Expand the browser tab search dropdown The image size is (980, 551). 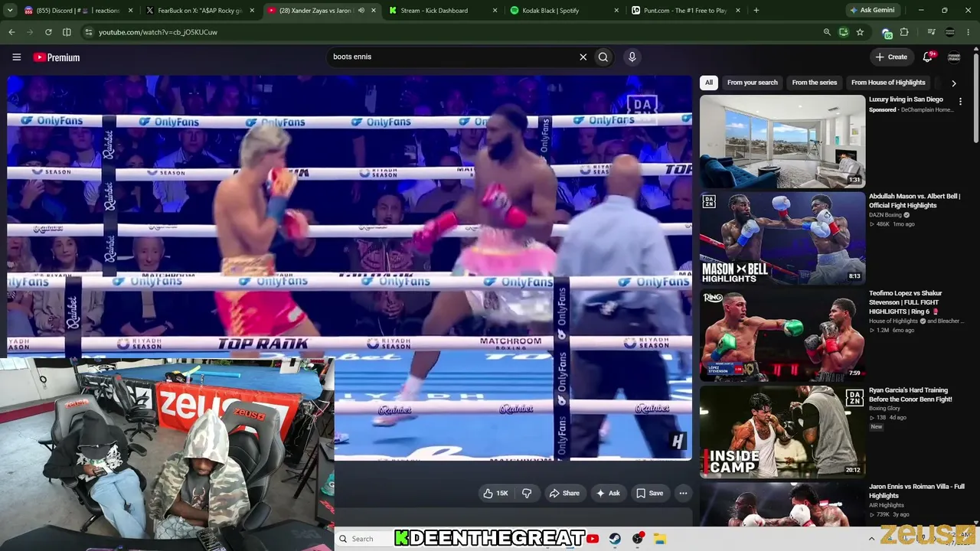(x=11, y=11)
